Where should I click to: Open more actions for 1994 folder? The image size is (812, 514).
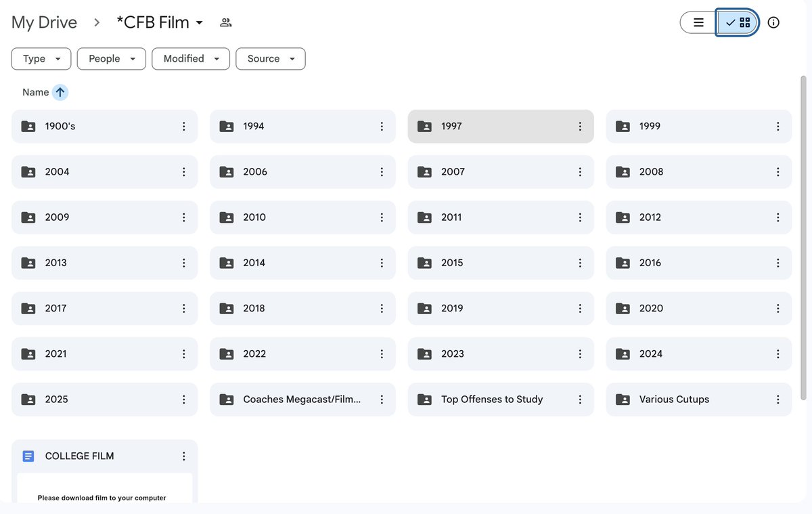(382, 127)
